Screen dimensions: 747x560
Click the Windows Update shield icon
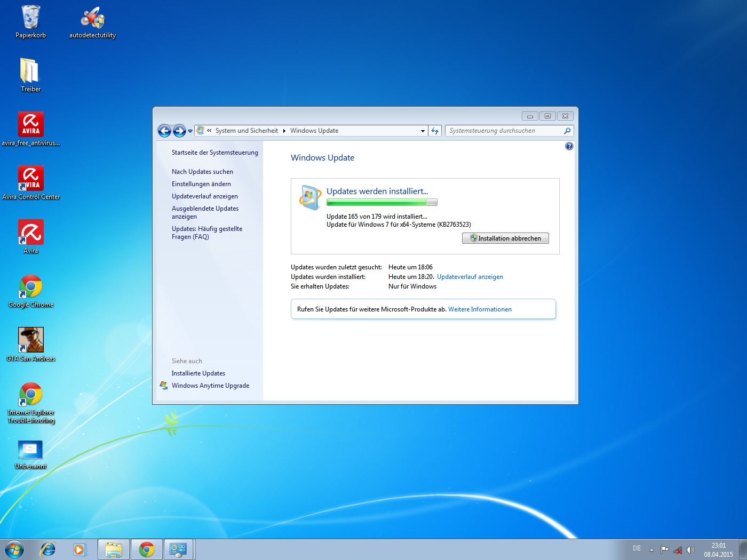point(309,197)
